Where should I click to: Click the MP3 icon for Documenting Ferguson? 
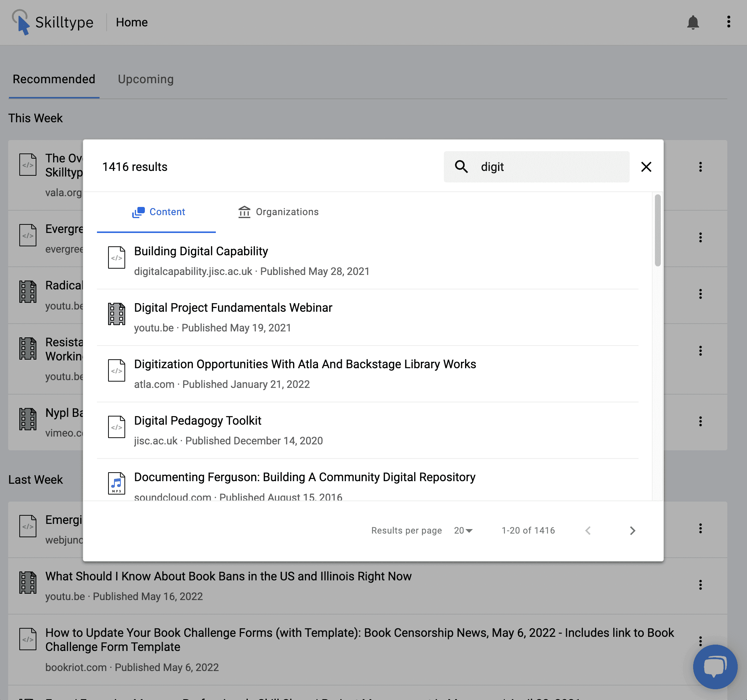coord(117,483)
